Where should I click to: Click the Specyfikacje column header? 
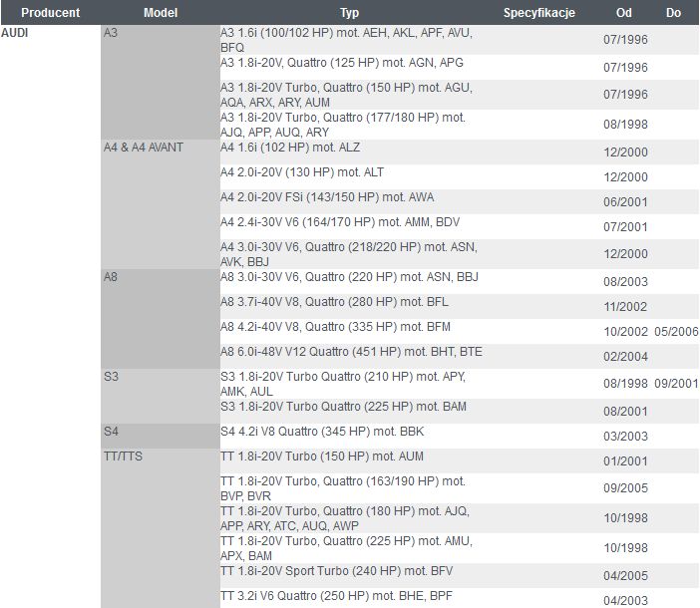[x=538, y=13]
